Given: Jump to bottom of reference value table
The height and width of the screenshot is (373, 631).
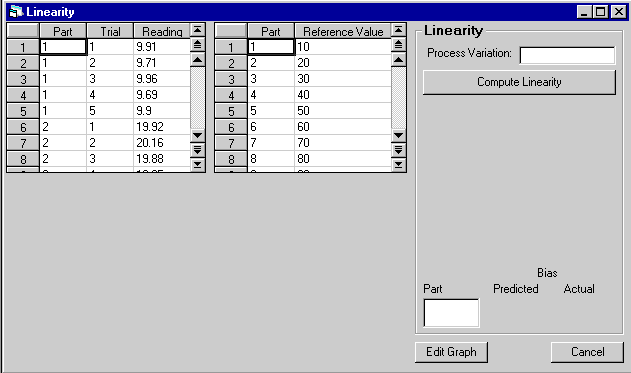Looking at the screenshot, I should coord(398,164).
